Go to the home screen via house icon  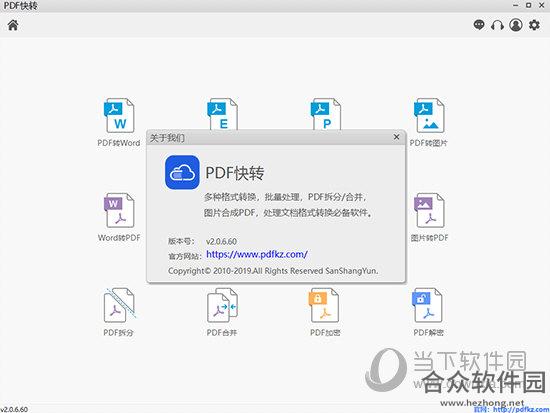click(13, 25)
